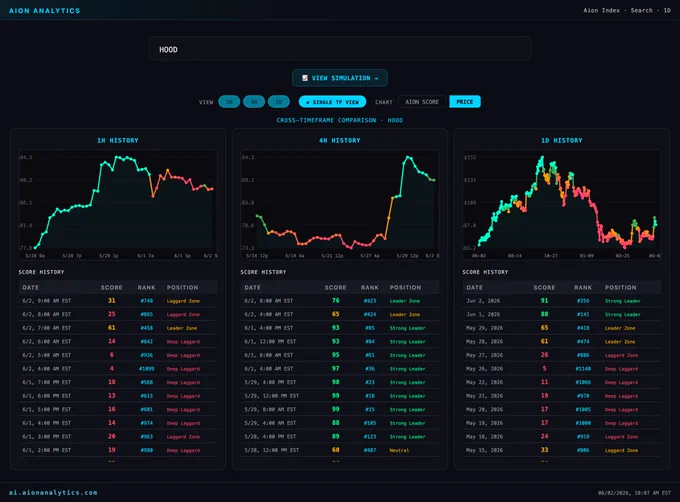Click rank #1099 in 1H table
680x502 pixels.
click(147, 368)
